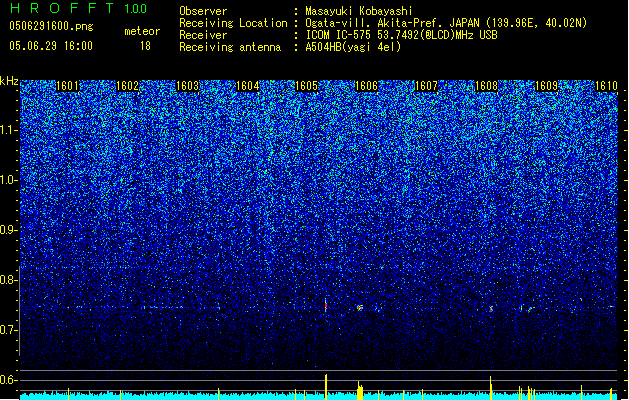Viewport: 629px width, 400px height.
Task: Click the red meteor echo just after 1605
Action: (326, 305)
